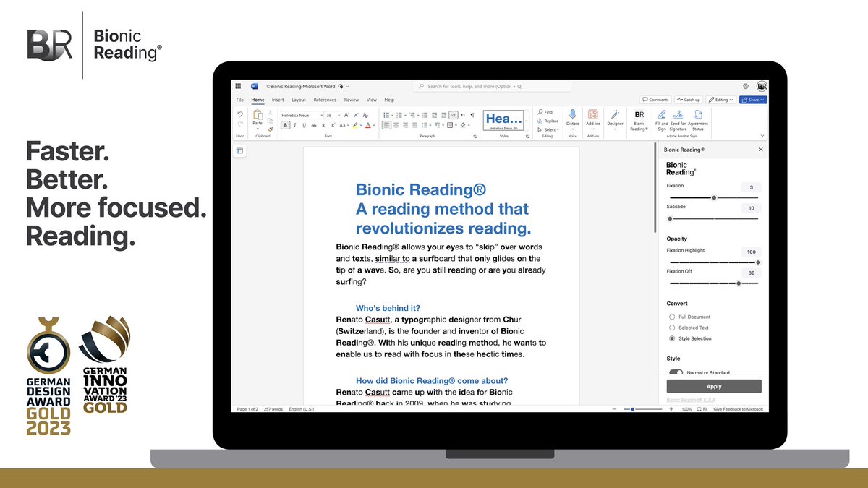The image size is (868, 488).
Task: Toggle Bold formatting
Action: click(x=286, y=125)
